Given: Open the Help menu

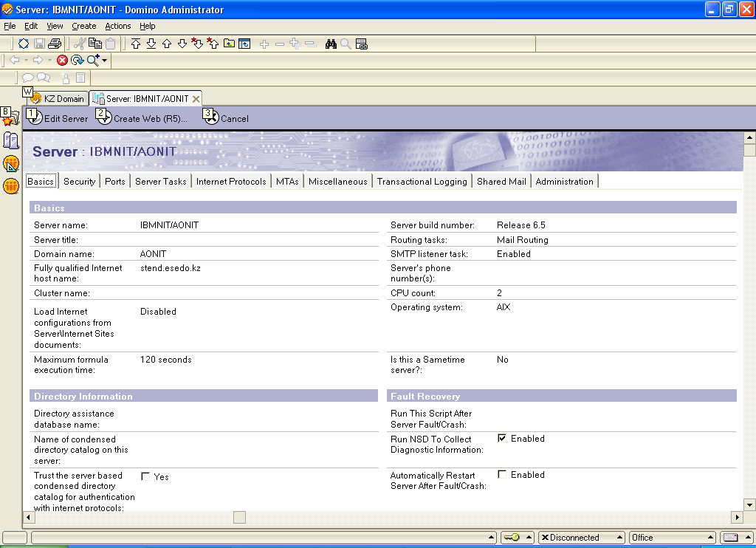Looking at the screenshot, I should [x=147, y=26].
